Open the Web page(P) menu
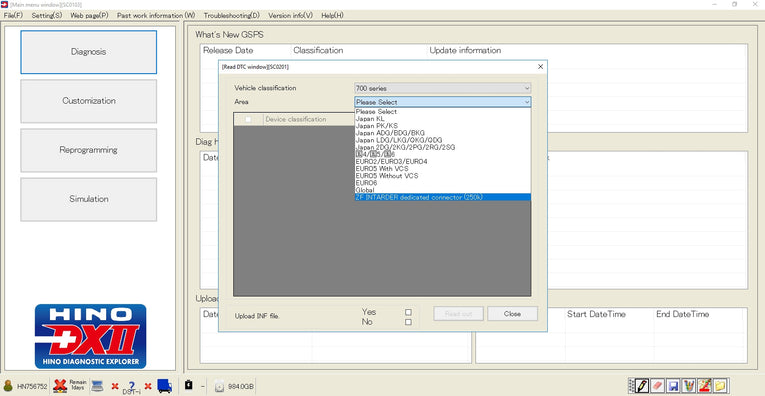This screenshot has width=765, height=396. 89,15
